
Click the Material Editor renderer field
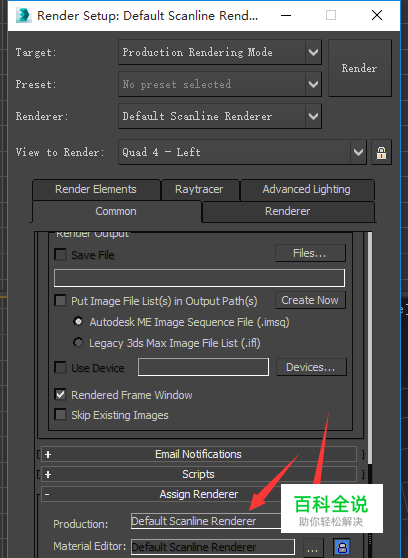tap(213, 547)
